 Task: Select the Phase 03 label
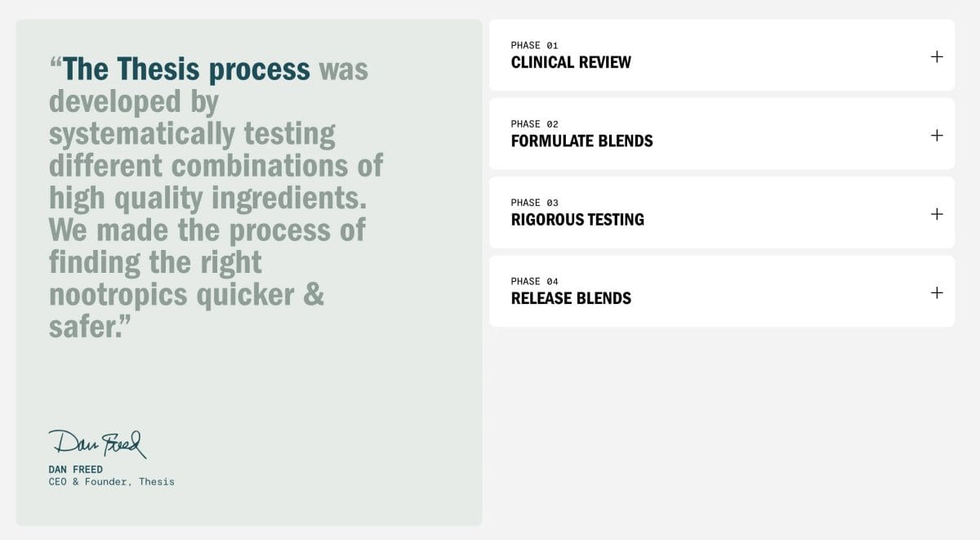click(x=534, y=203)
